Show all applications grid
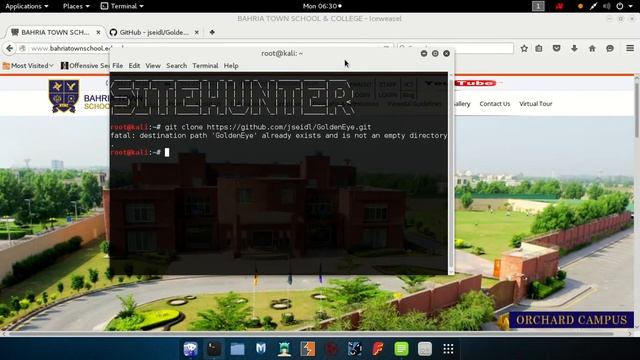The image size is (640, 360). coord(448,349)
